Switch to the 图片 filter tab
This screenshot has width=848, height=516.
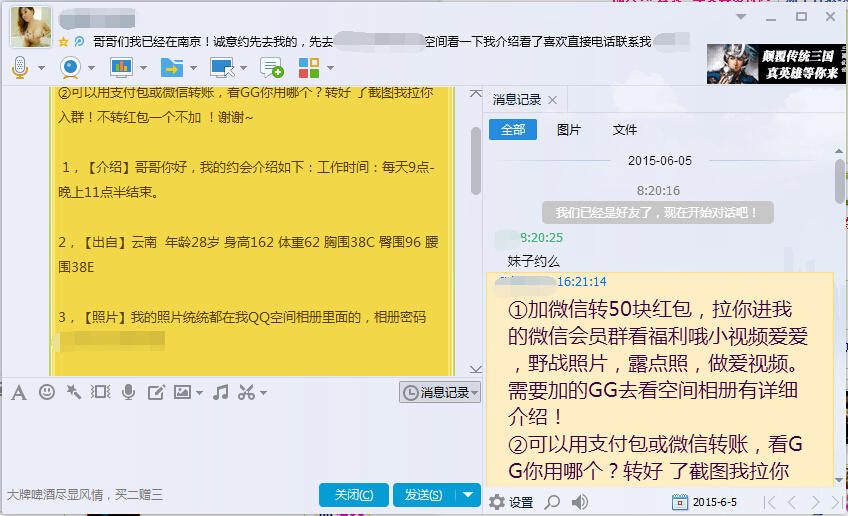click(x=568, y=130)
